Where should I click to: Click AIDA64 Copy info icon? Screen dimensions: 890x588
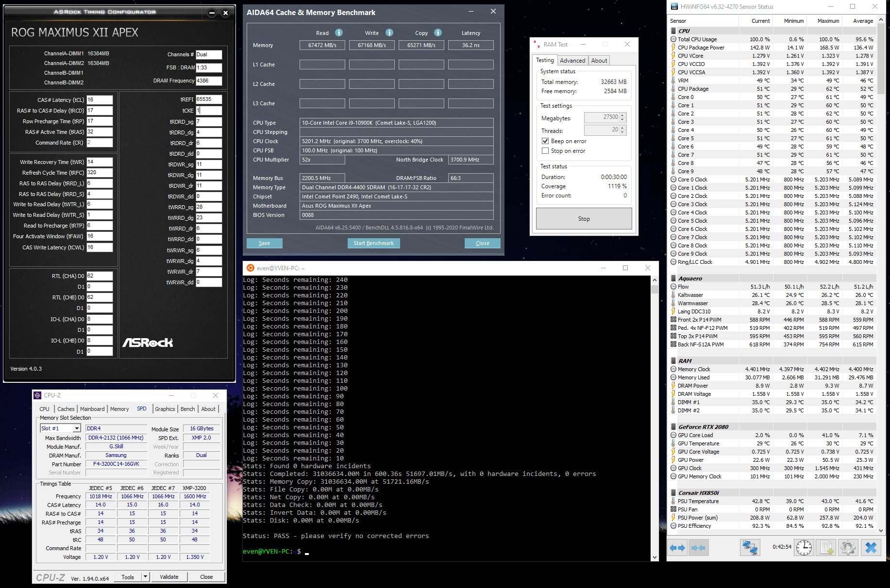click(438, 33)
